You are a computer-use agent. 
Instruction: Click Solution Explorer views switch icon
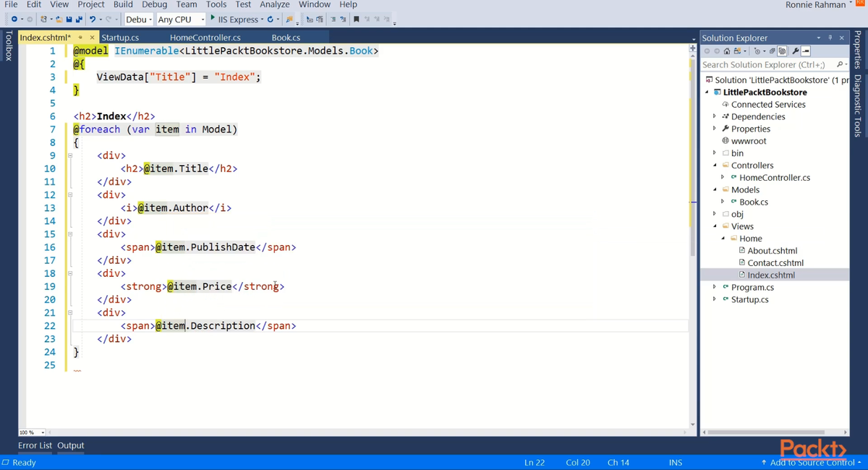(737, 51)
